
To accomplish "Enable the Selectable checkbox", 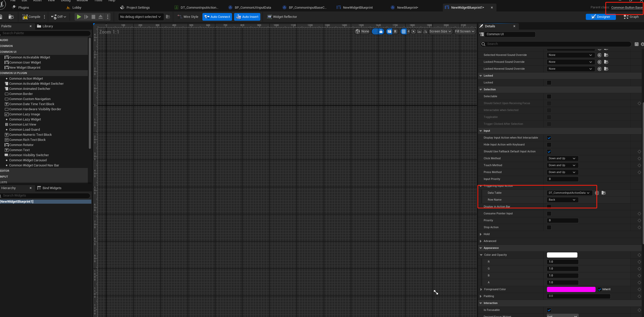I will pyautogui.click(x=549, y=96).
